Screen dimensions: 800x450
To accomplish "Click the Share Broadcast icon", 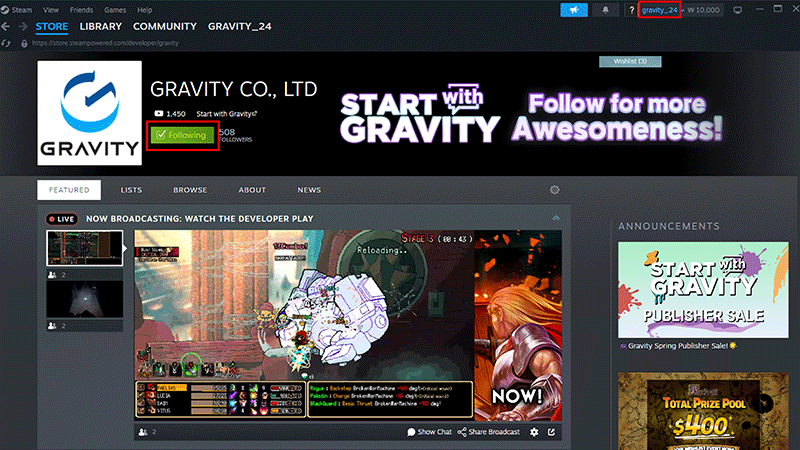I will point(462,432).
